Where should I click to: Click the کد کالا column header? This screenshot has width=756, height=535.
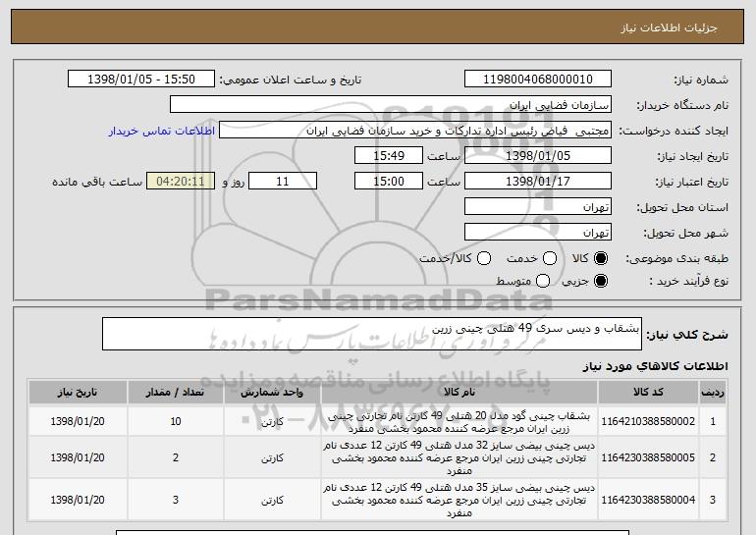(648, 392)
